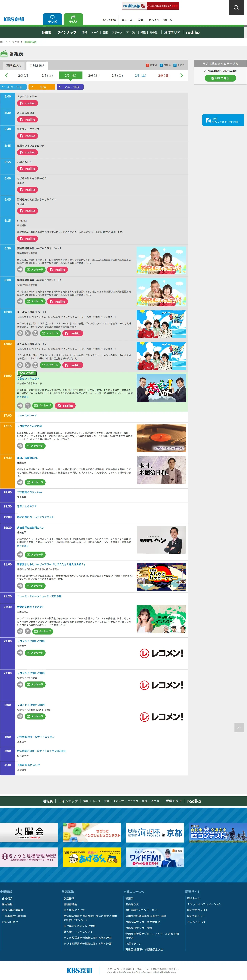Image resolution: width=247 pixels, height=980 pixels.
Task: Switch to the テレビ tab
Action: tap(52, 19)
